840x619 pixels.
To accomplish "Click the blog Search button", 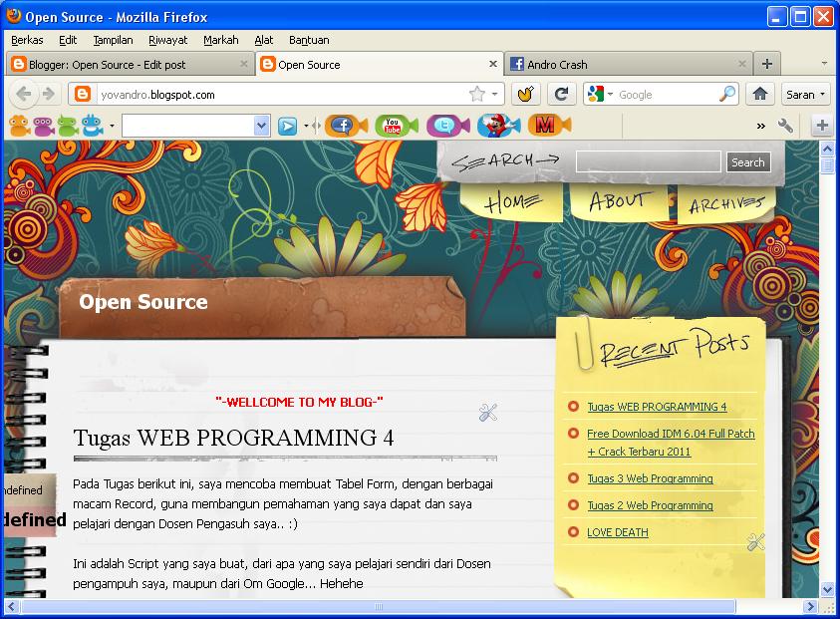I will click(x=748, y=161).
